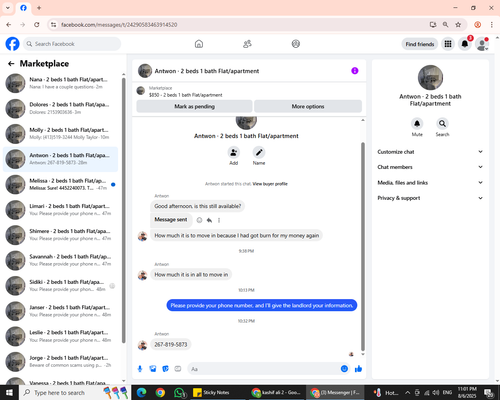Open conversation info purple icon in chat header
Screen dimensions: 500x400
[355, 71]
